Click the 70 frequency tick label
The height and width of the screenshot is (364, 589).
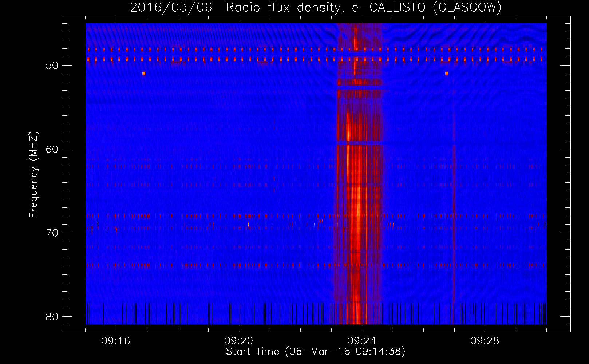point(52,233)
